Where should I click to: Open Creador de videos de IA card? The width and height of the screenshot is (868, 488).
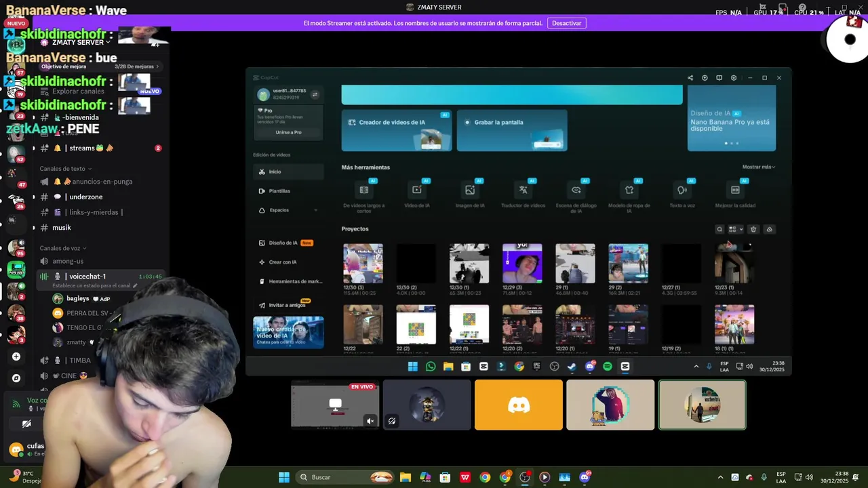point(397,130)
